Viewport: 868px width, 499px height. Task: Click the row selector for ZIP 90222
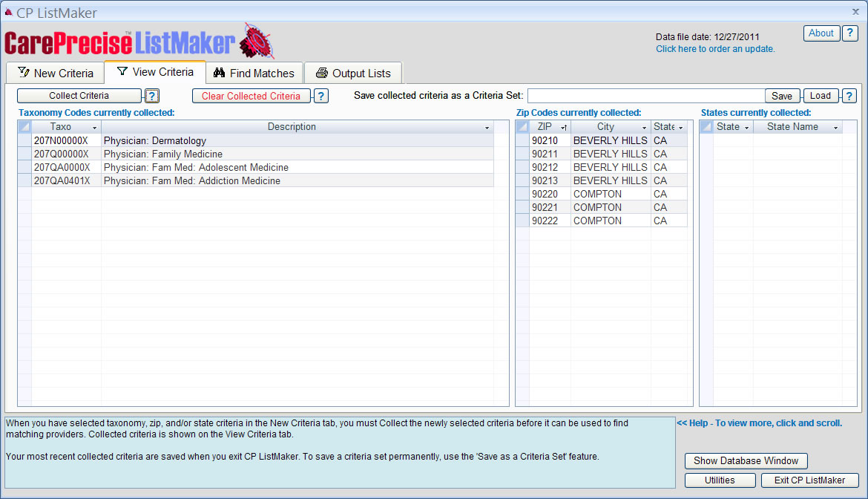[522, 221]
